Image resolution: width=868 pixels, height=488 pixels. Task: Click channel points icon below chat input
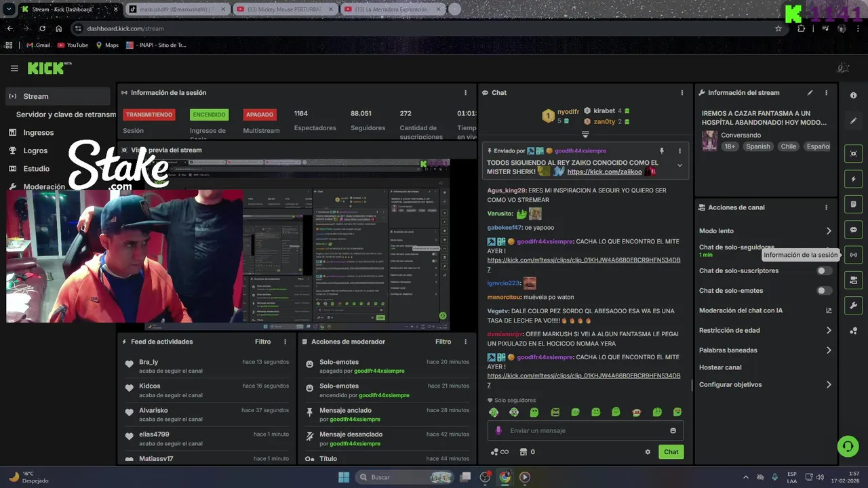494,452
